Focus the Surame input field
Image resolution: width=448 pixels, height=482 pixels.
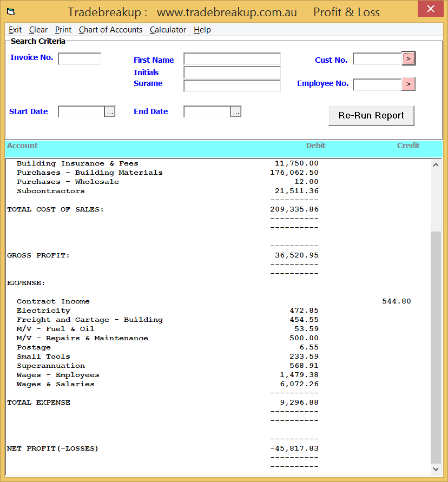232,86
